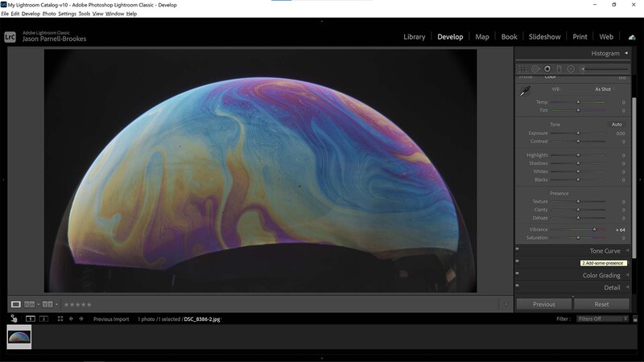Open the Settings menu
This screenshot has width=644, height=362.
tap(68, 14)
